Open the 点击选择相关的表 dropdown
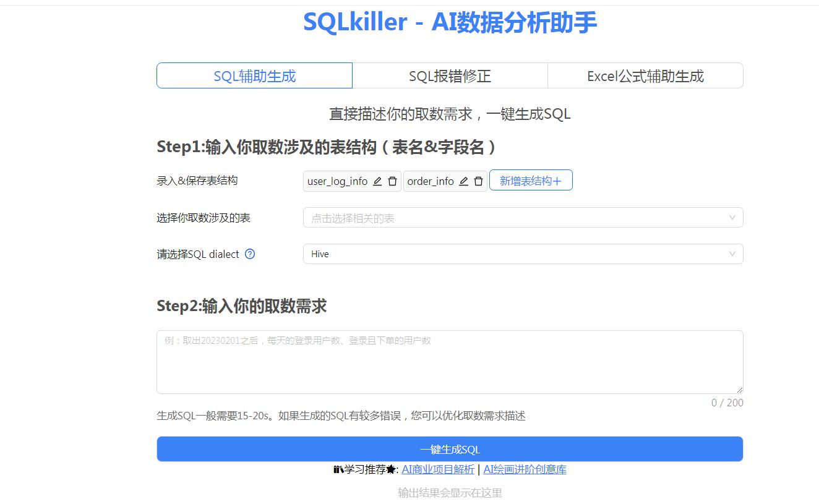819x504 pixels. click(523, 218)
